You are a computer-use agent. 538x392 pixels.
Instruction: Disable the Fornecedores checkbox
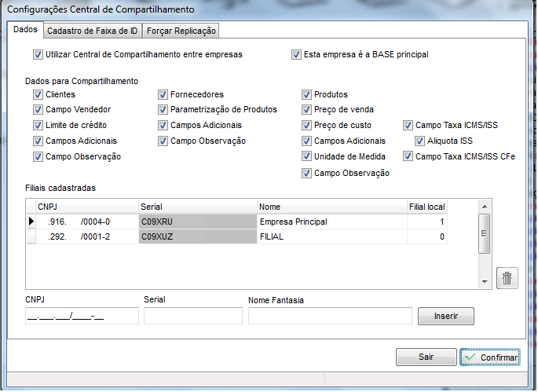click(163, 94)
